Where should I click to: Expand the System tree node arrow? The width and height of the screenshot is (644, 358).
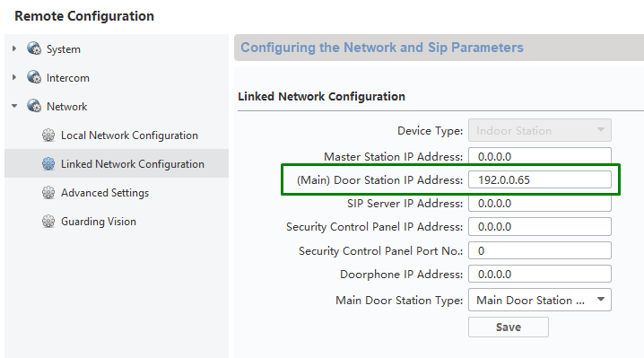(x=14, y=48)
